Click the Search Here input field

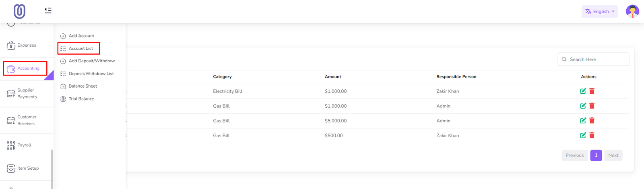[597, 60]
